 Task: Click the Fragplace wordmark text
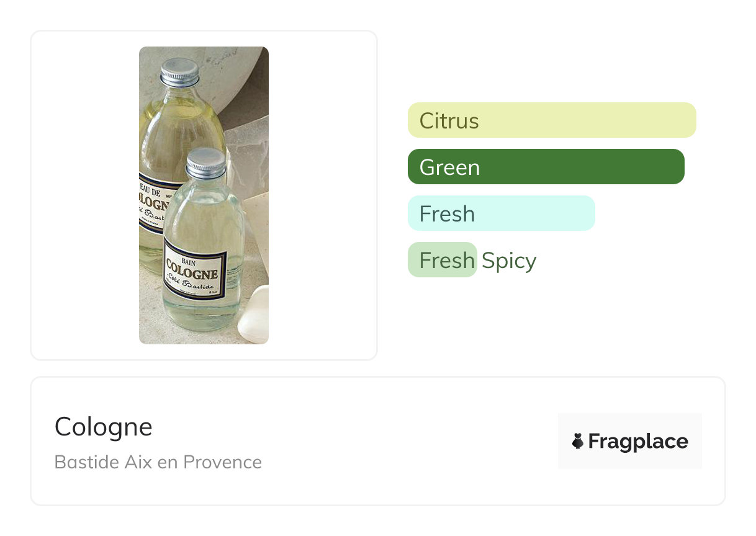pos(638,441)
